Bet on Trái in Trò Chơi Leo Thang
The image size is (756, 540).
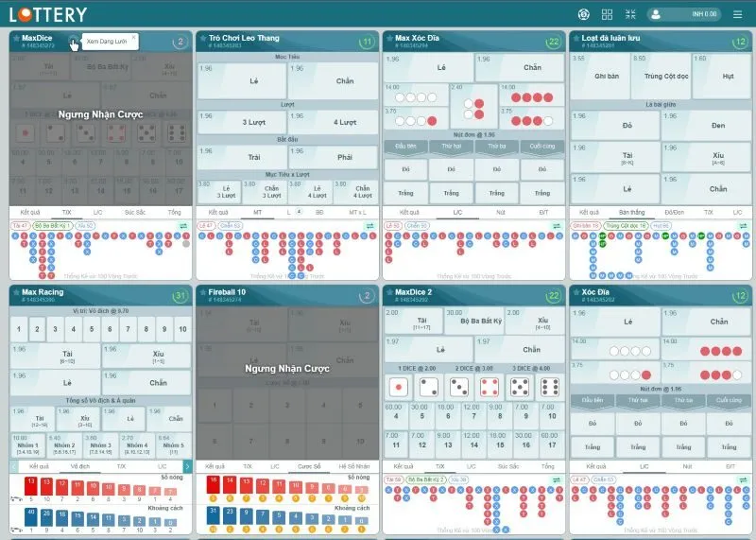coord(241,156)
